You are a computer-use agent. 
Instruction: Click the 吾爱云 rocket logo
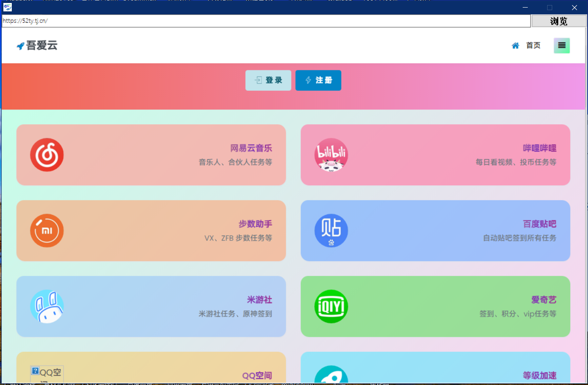pos(20,45)
